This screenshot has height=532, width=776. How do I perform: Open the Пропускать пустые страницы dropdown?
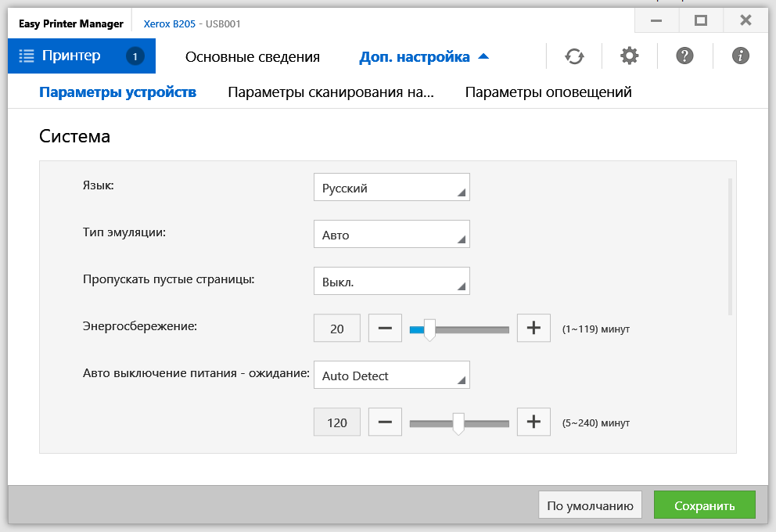tap(391, 282)
